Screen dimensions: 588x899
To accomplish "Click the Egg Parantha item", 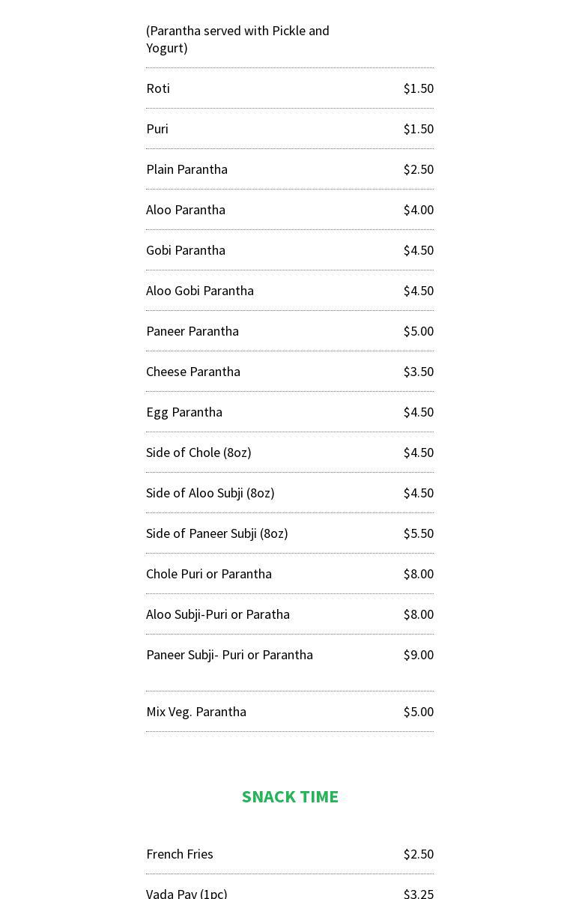I will [x=184, y=412].
